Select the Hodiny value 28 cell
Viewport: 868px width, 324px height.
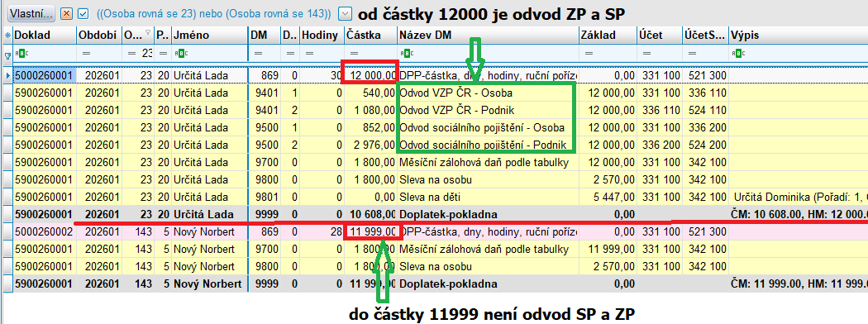[x=322, y=231]
